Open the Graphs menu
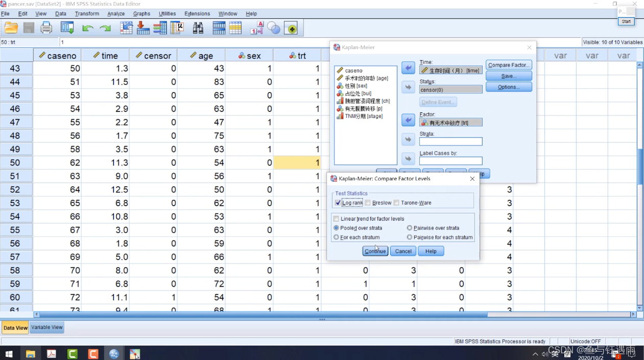The height and width of the screenshot is (360, 644). point(141,14)
